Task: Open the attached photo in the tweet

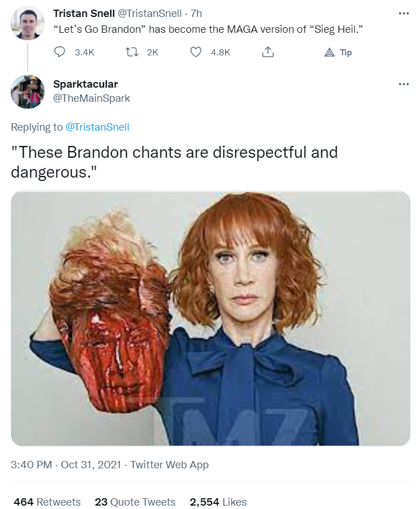Action: tap(210, 318)
